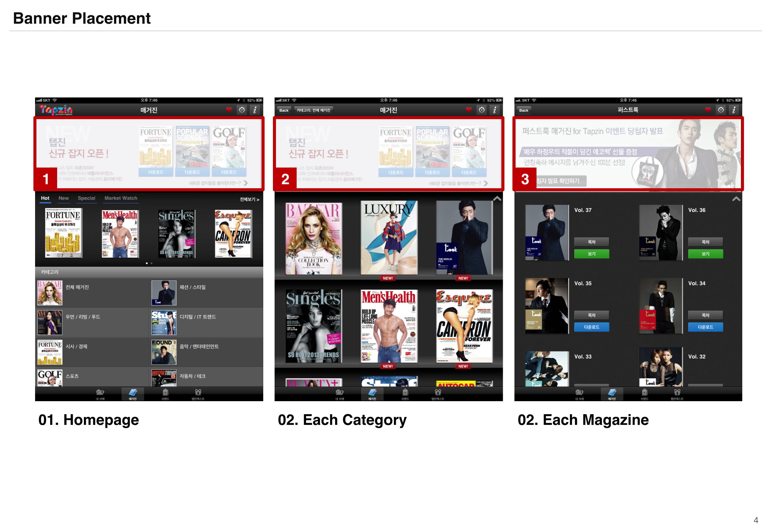Tap 목차 button for Vol. 35

point(592,315)
